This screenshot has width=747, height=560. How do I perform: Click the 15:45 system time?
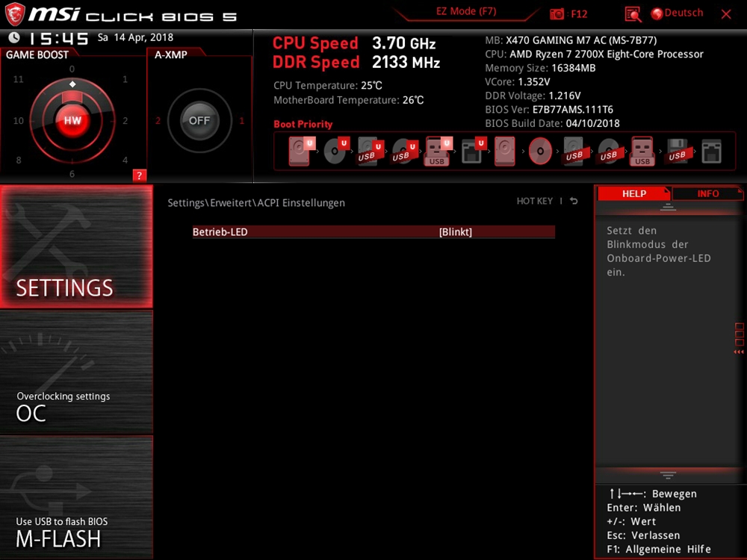[x=58, y=38]
